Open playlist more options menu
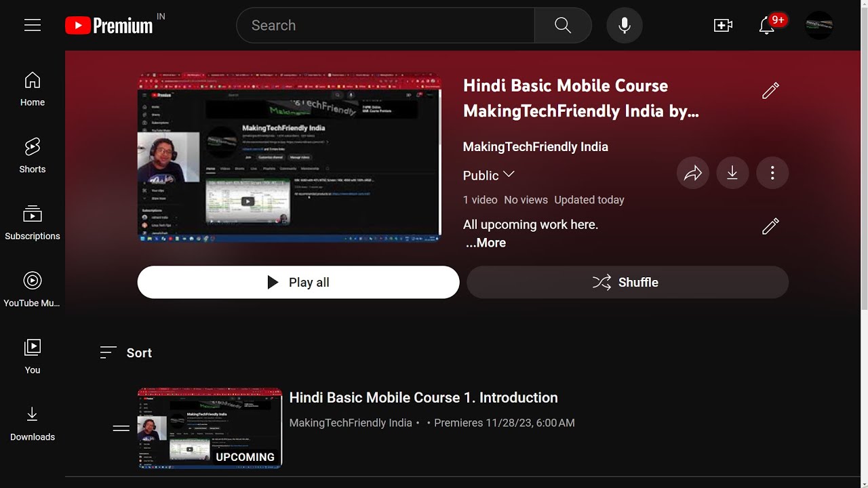This screenshot has height=488, width=868. click(x=772, y=174)
